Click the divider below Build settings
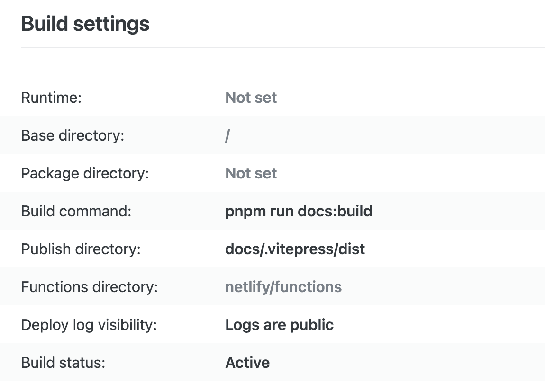The image size is (545, 392). (x=283, y=47)
